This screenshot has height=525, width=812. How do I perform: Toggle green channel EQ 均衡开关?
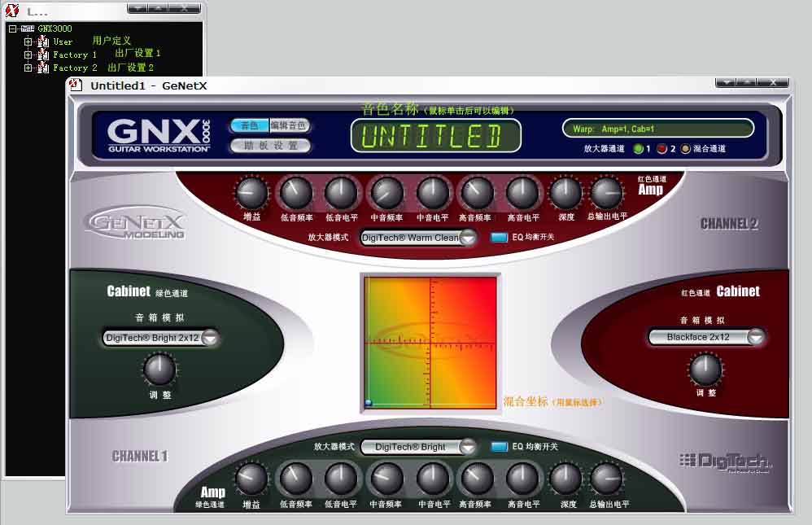pos(500,447)
